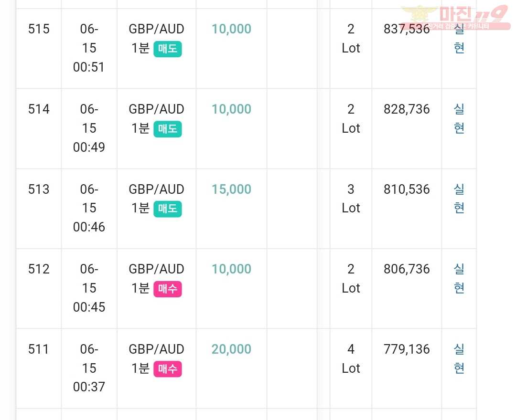This screenshot has width=516, height=420.
Task: Click the 매수 badge in row 512
Action: pyautogui.click(x=168, y=289)
